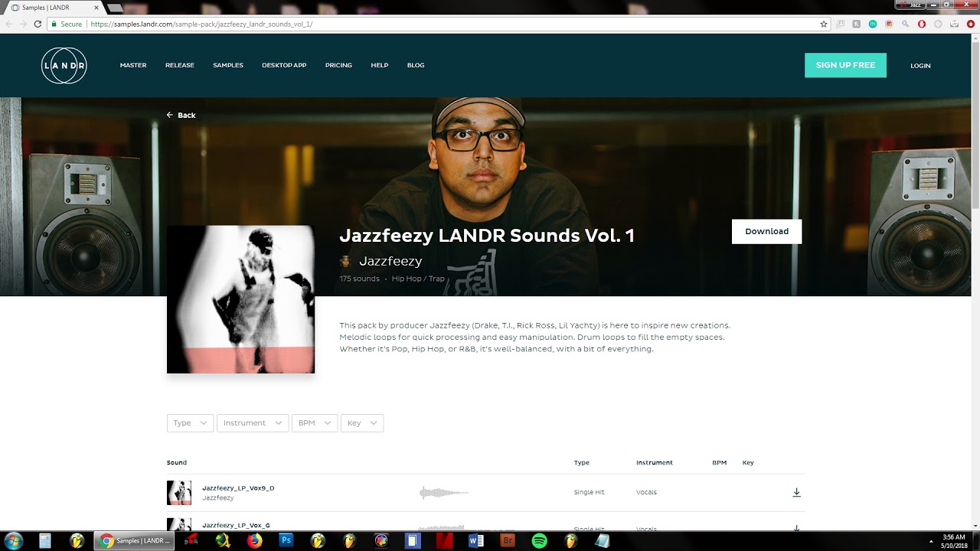Click the Instrument column header
Screen dimensions: 980x551
[x=655, y=462]
